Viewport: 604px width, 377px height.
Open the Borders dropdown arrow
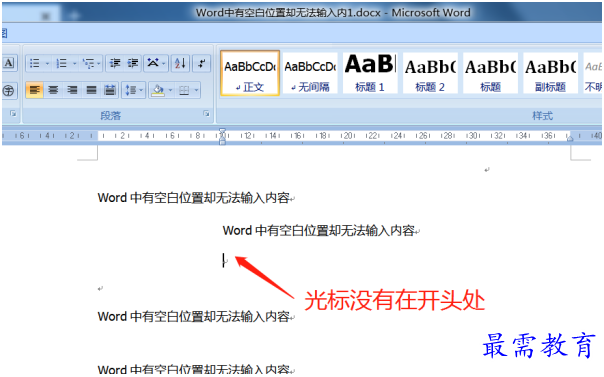click(196, 90)
